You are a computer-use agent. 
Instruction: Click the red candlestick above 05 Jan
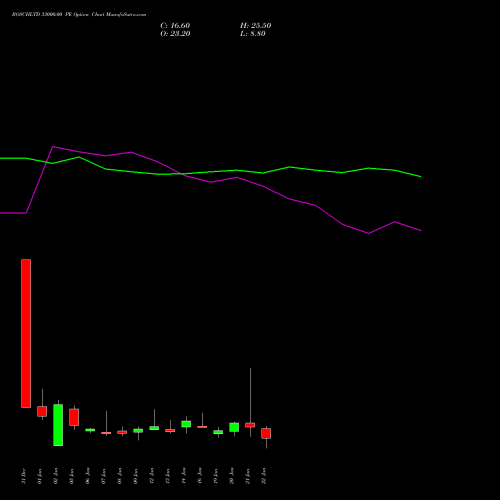pos(74,417)
